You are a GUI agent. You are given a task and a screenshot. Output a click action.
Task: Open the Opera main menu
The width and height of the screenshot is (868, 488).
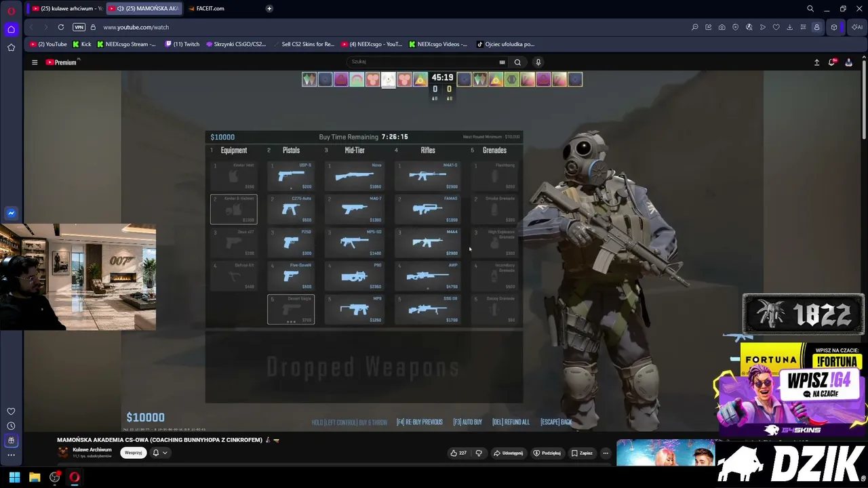pos(11,10)
